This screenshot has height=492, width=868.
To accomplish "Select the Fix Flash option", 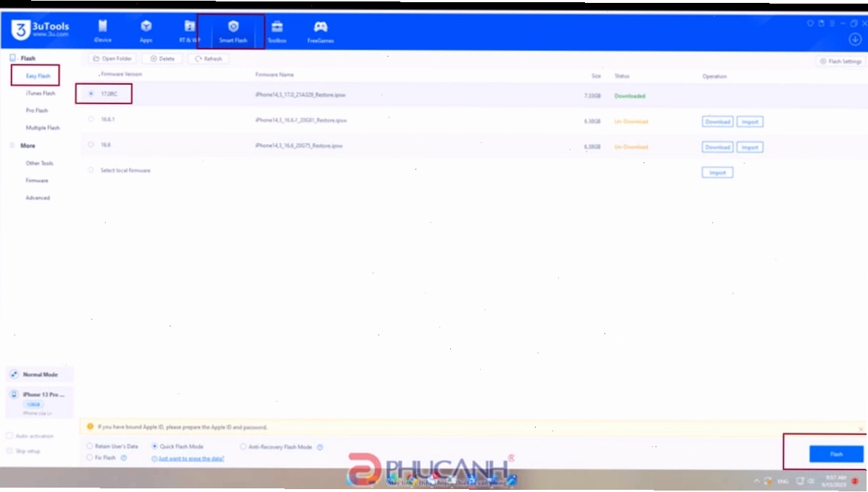I will 90,457.
